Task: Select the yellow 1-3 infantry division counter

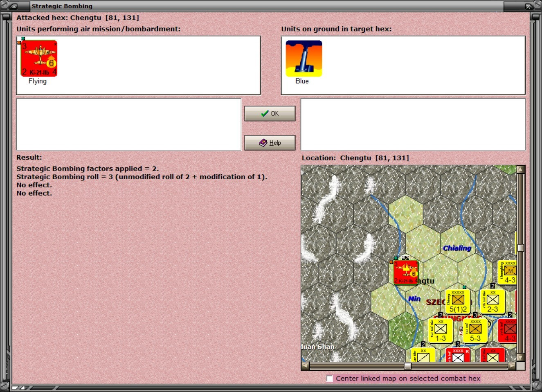Action: tap(441, 331)
